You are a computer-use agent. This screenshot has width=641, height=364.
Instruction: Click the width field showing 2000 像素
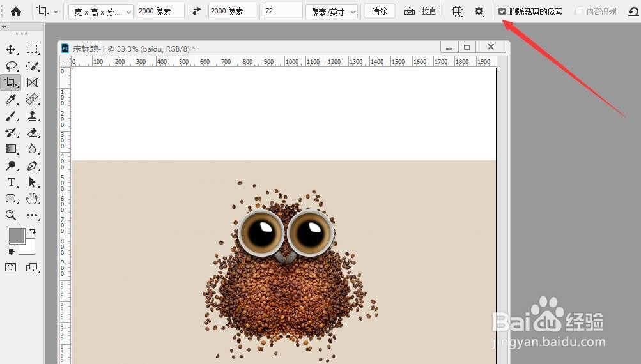[160, 11]
